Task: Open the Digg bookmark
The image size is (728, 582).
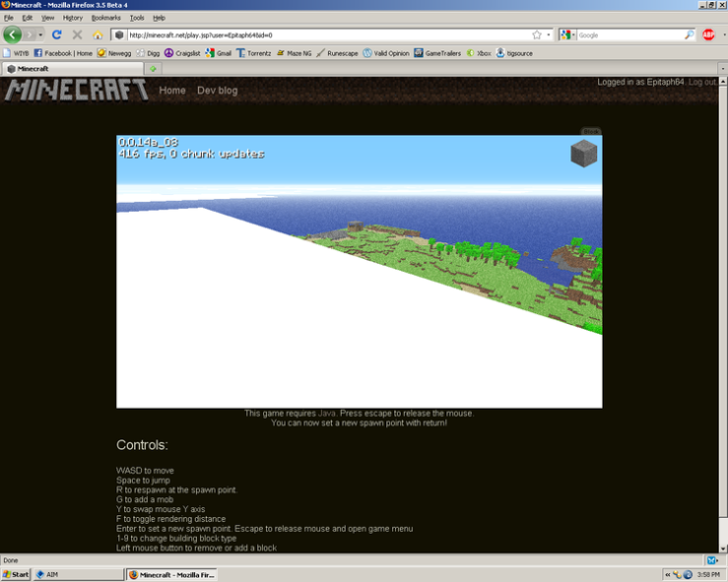Action: pyautogui.click(x=148, y=53)
